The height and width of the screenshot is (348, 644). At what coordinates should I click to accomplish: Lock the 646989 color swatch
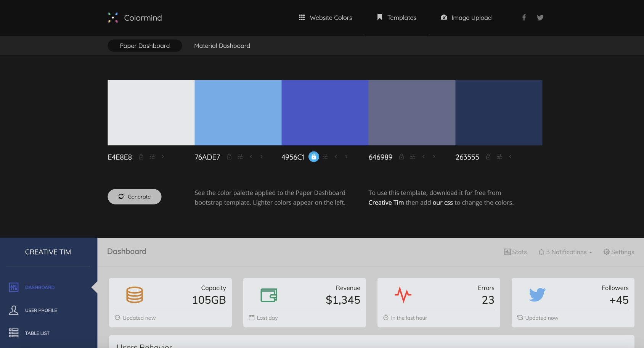pyautogui.click(x=401, y=156)
